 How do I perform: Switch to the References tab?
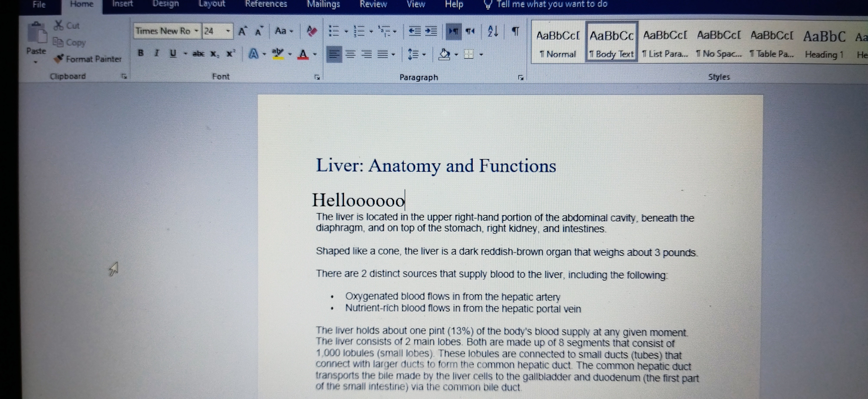(266, 4)
